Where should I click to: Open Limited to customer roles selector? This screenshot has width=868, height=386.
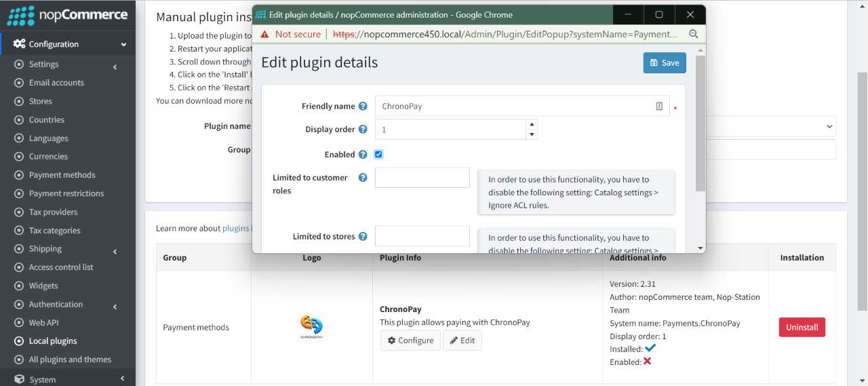[422, 178]
